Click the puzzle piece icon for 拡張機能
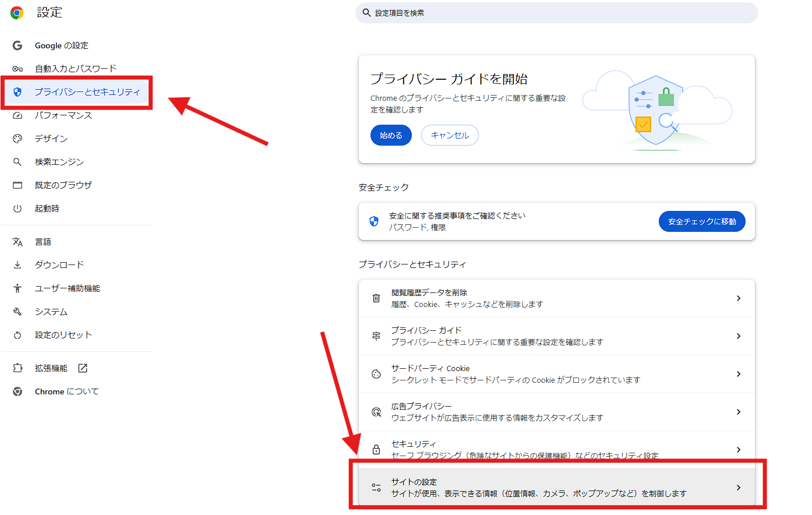The image size is (812, 515). point(17,368)
